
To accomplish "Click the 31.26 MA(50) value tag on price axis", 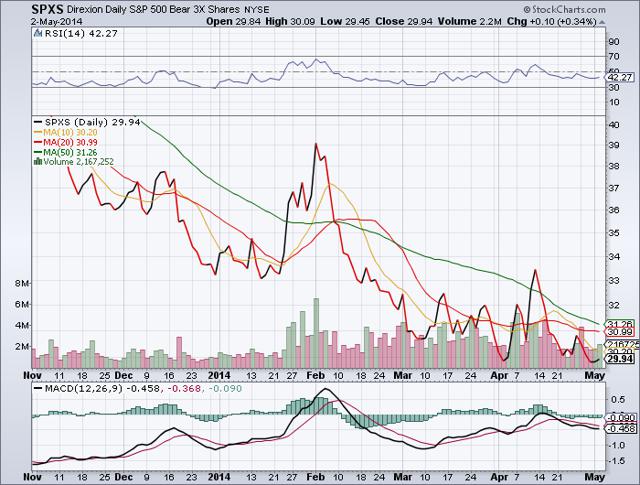I will click(x=620, y=323).
